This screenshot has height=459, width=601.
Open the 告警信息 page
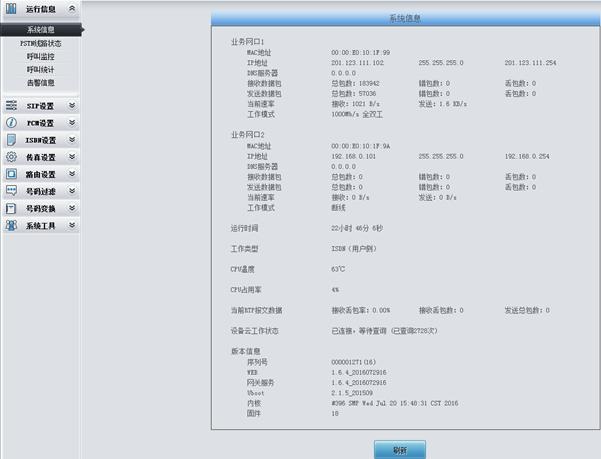[41, 82]
